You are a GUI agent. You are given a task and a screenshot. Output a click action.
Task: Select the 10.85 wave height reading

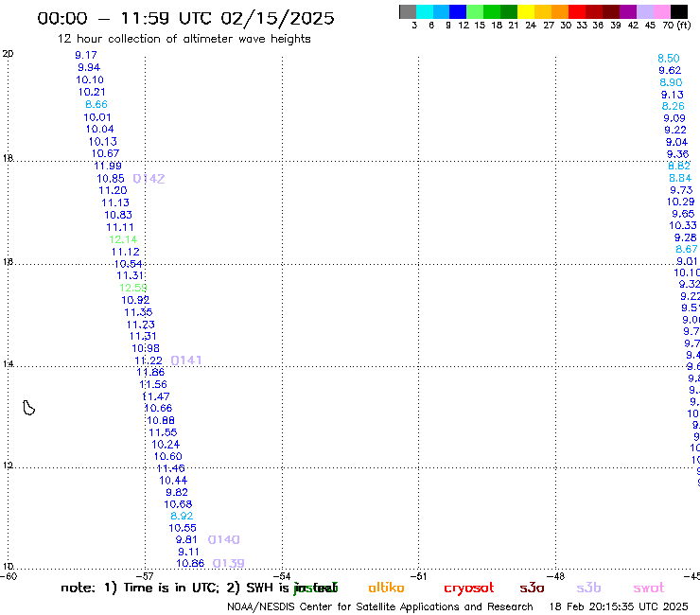pos(111,179)
